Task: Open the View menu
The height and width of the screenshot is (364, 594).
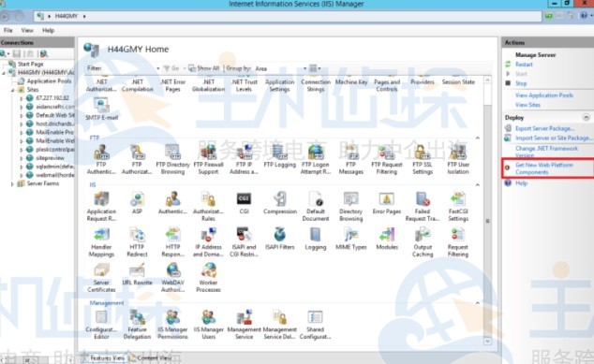Action: 27,30
